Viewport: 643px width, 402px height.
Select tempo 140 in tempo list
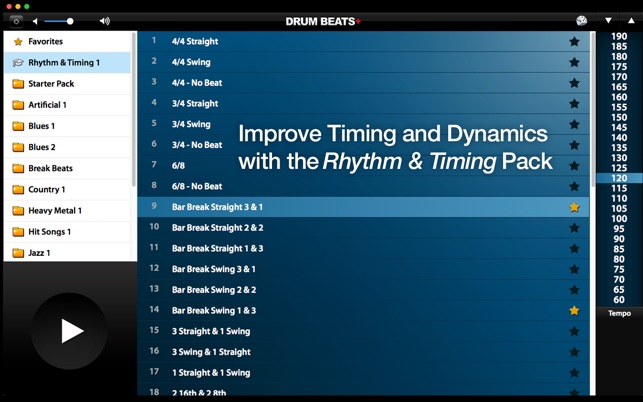tap(619, 137)
